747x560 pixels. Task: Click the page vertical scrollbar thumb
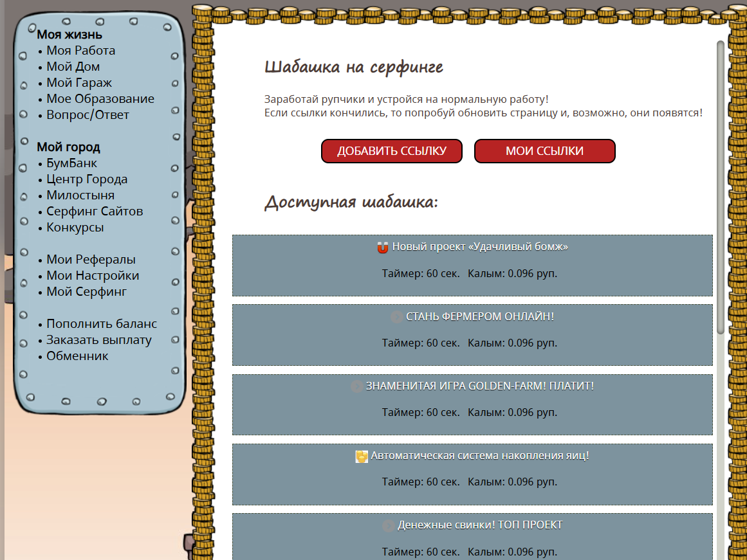click(x=721, y=188)
